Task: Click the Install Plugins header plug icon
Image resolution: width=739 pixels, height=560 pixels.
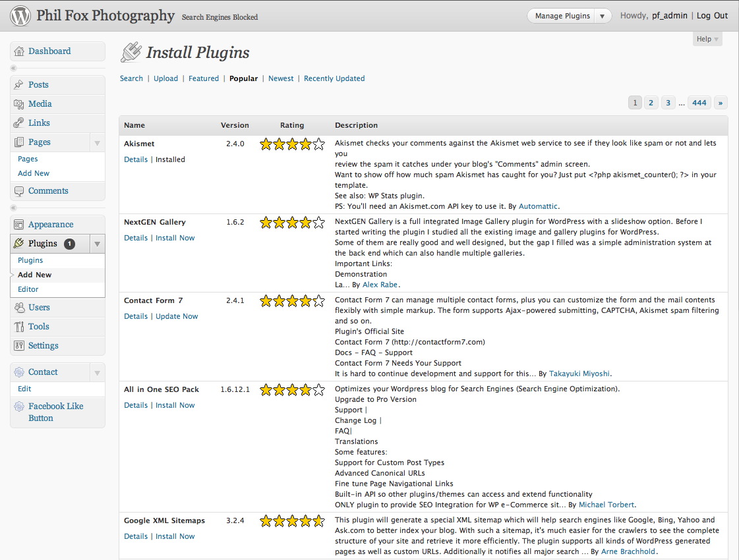Action: tap(131, 52)
